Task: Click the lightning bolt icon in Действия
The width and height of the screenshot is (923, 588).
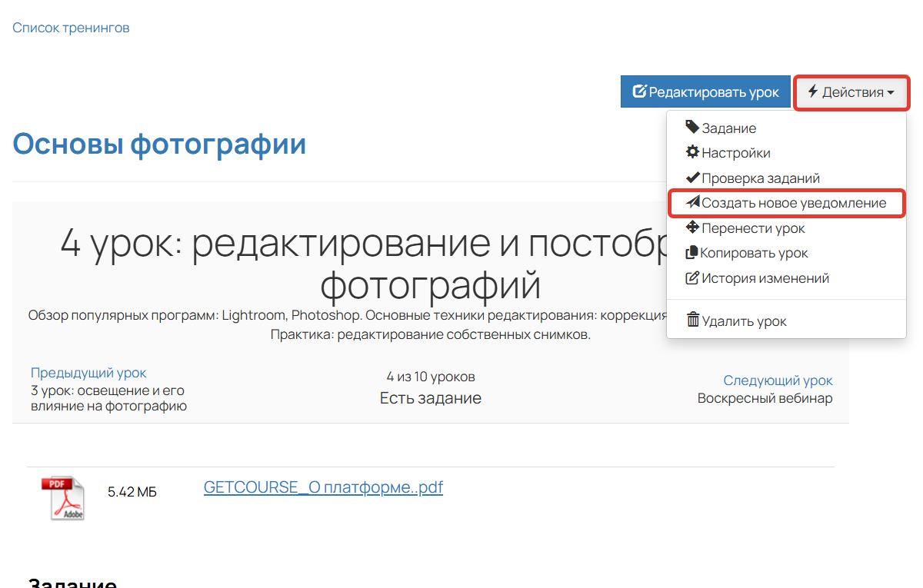Action: (812, 92)
